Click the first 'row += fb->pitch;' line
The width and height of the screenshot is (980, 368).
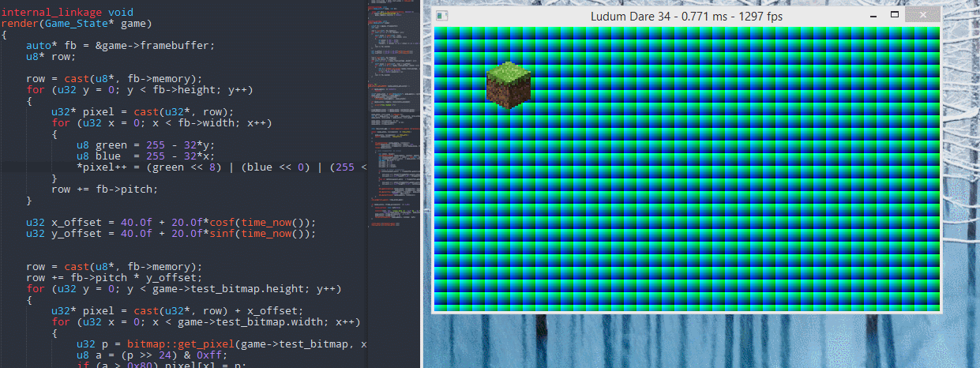105,190
